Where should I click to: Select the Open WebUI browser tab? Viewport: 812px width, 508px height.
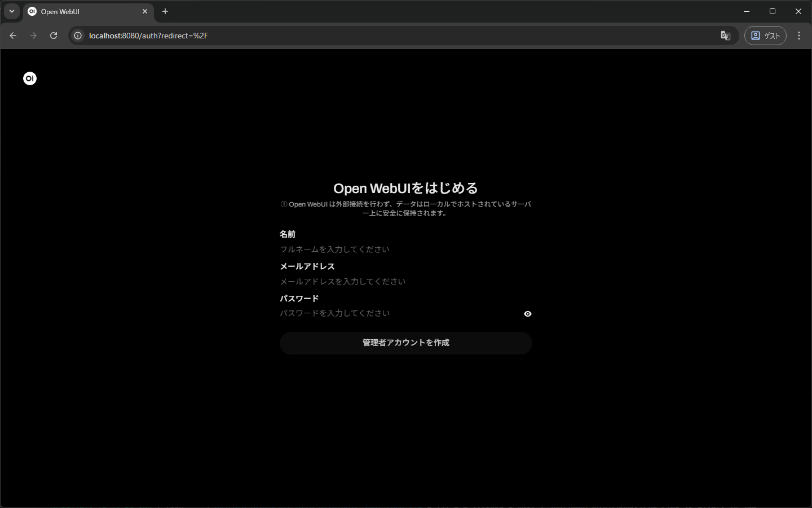89,11
